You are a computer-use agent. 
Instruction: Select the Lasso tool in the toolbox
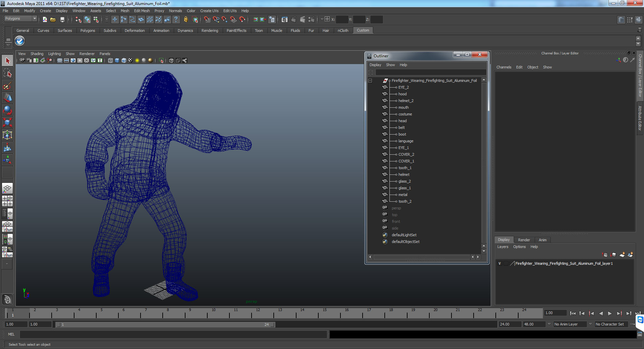click(x=7, y=73)
